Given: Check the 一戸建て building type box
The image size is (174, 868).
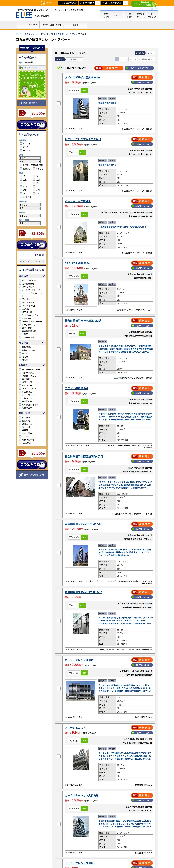Looking at the screenshot, I should point(21,150).
